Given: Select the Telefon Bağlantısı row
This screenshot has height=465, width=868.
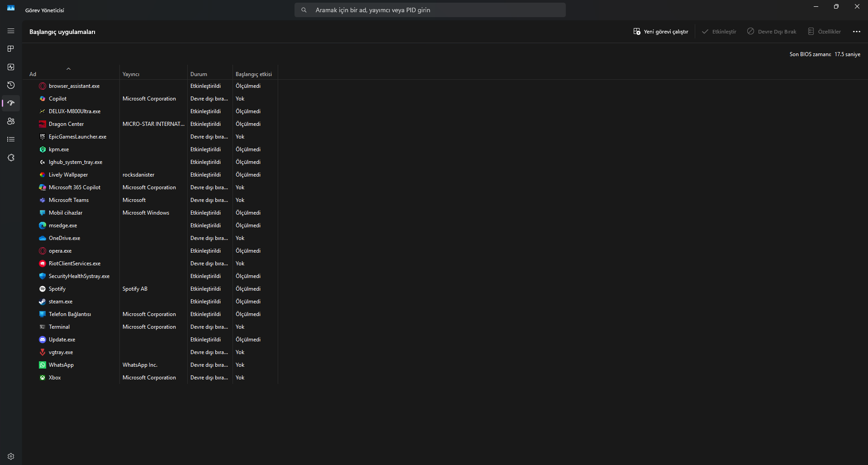Looking at the screenshot, I should pyautogui.click(x=150, y=314).
